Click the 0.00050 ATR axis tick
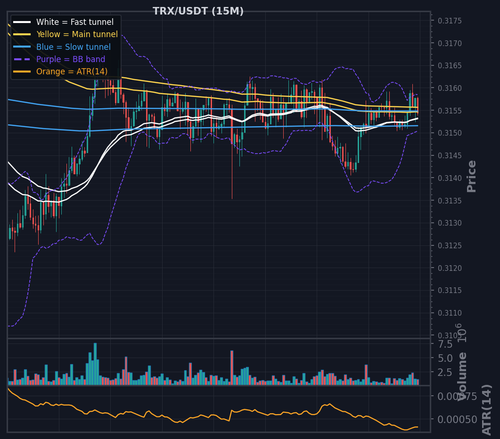Image resolution: width=500 pixels, height=439 pixels. 457,419
